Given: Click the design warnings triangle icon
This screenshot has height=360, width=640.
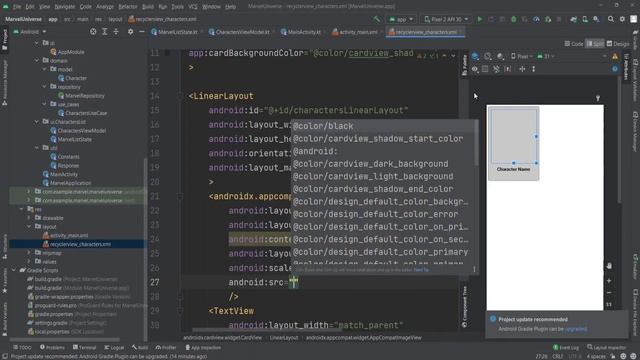Looking at the screenshot, I should [x=615, y=56].
